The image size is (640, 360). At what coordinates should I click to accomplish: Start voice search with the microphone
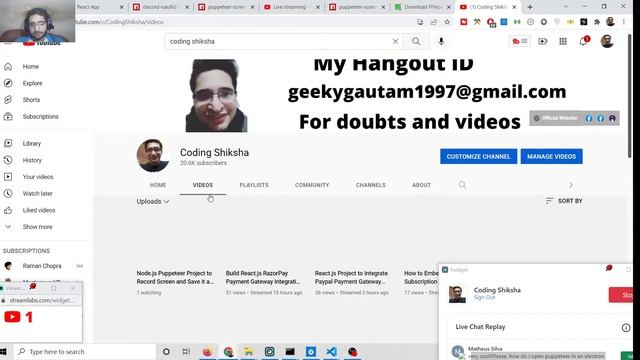(441, 41)
